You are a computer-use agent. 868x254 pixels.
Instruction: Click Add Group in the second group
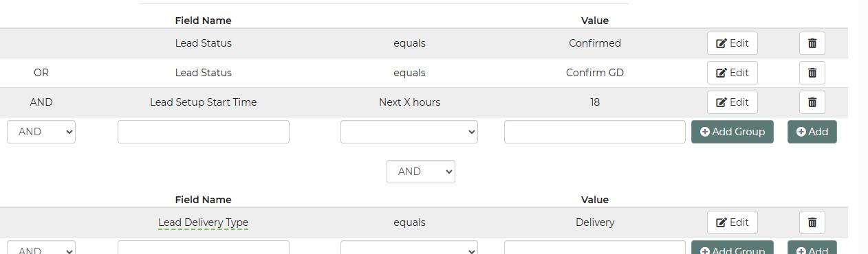[733, 247]
